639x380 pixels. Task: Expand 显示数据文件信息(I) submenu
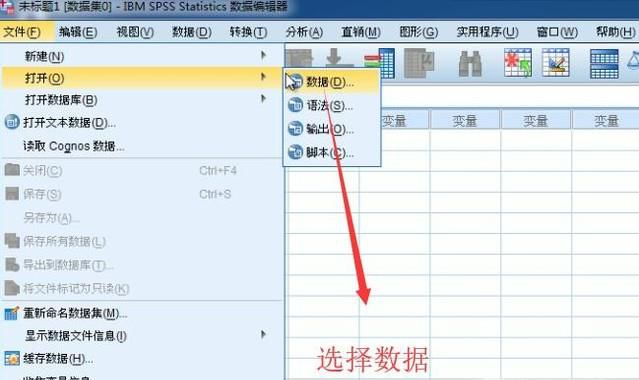142,336
